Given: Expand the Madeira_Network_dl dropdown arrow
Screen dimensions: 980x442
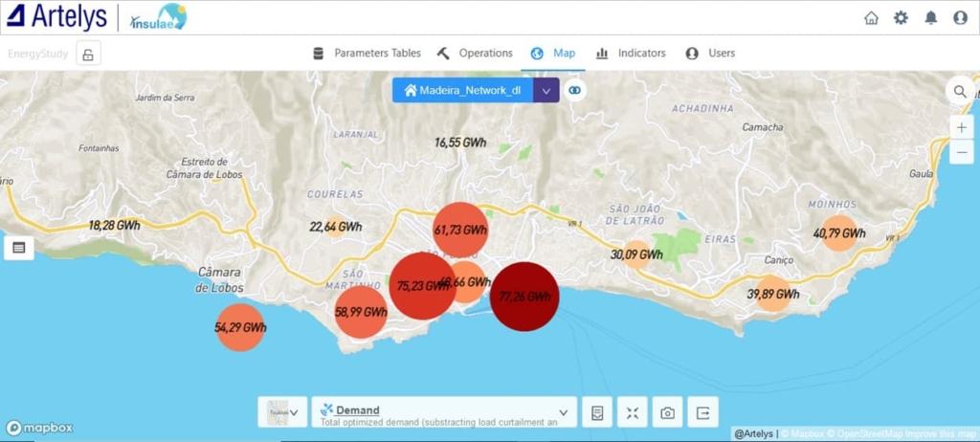Looking at the screenshot, I should 546,90.
